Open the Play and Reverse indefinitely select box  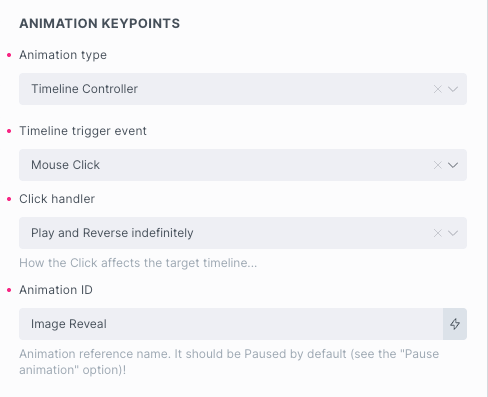pos(243,233)
